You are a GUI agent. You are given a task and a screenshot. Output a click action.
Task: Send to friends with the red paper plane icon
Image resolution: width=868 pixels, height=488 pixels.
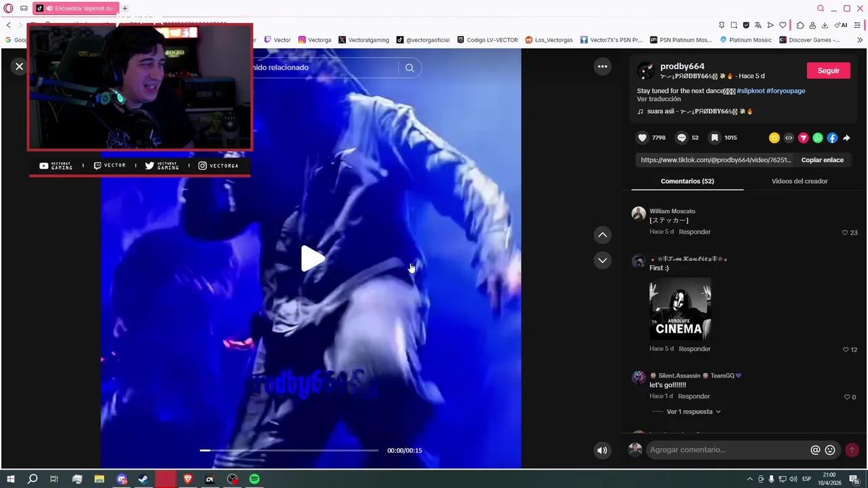(x=803, y=138)
